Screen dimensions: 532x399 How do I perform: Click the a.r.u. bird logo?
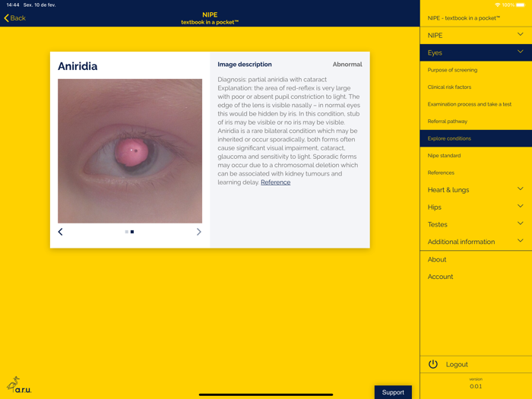coord(19,385)
